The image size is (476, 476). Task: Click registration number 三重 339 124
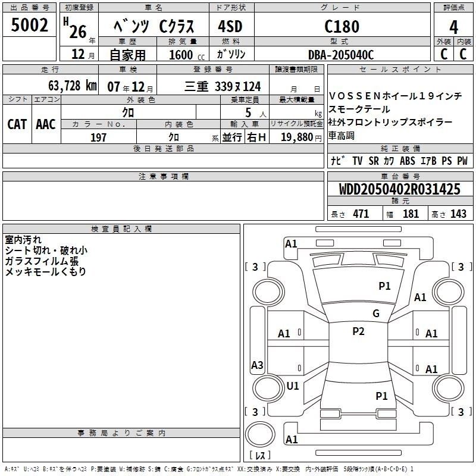(222, 86)
